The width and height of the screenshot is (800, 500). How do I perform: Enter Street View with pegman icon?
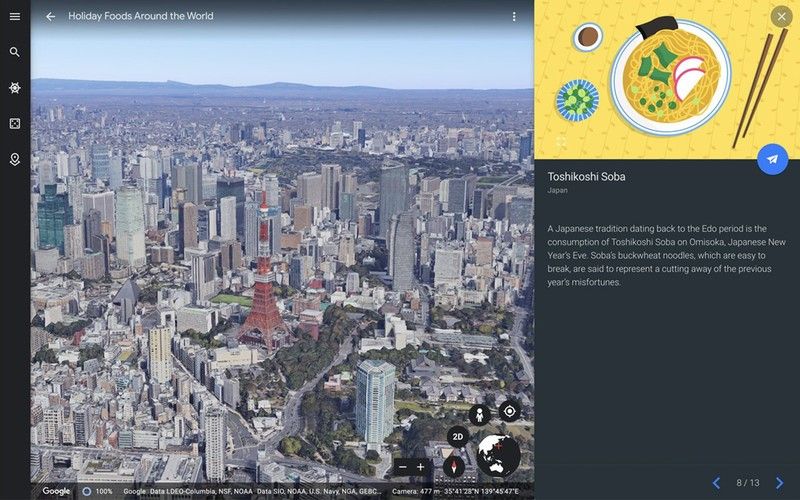coord(479,415)
